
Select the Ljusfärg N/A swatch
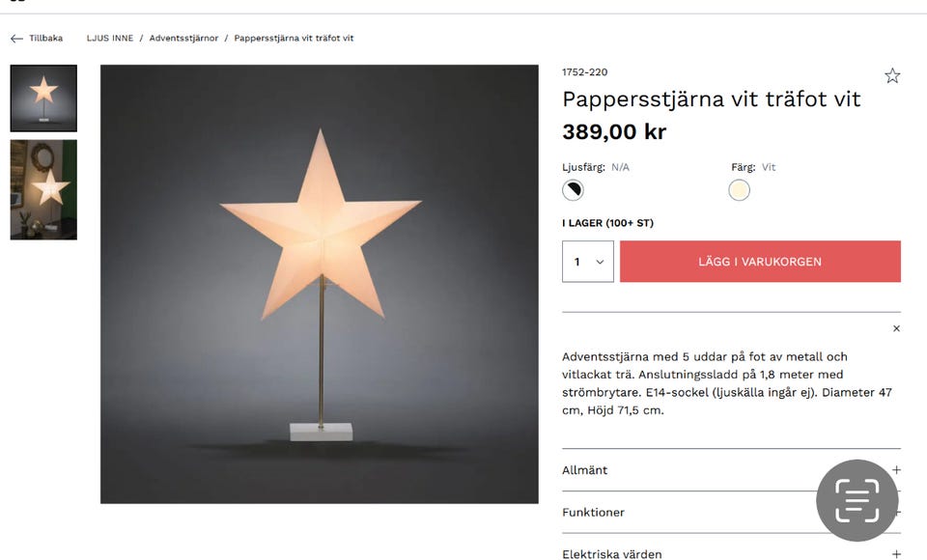point(572,189)
